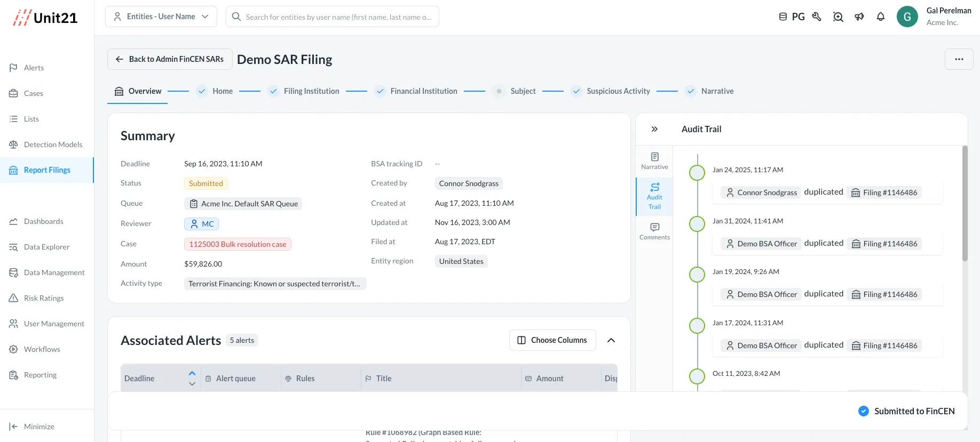Open Entities - User Name dropdown
Image resolution: width=980 pixels, height=442 pixels.
tap(161, 17)
